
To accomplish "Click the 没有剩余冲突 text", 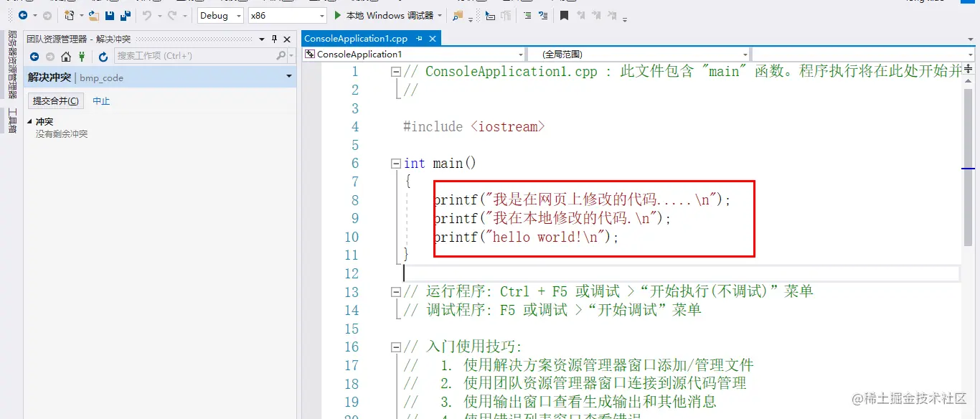I will (62, 134).
